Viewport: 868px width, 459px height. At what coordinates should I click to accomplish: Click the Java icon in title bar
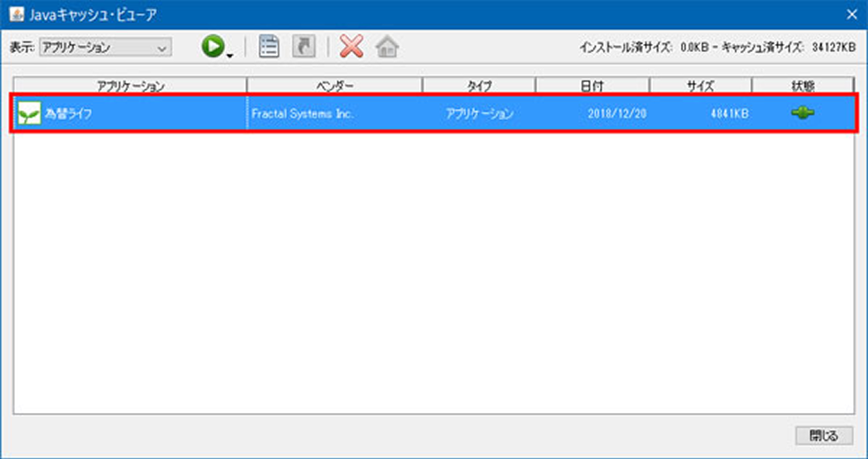17,15
